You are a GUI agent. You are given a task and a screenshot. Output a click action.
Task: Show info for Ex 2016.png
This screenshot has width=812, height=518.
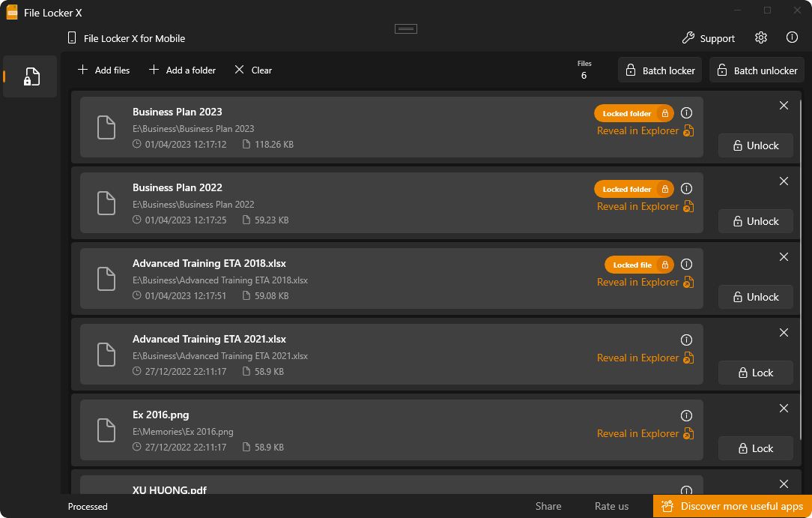point(686,415)
